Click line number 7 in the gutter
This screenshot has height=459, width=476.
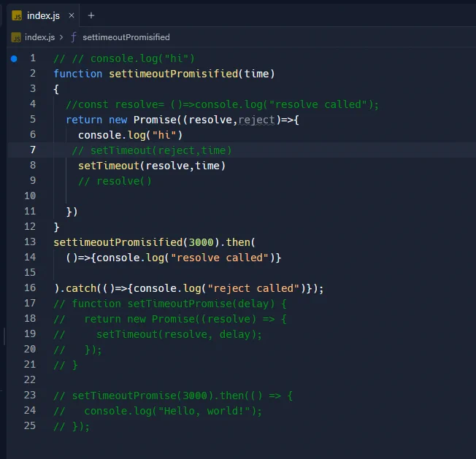[x=32, y=150]
